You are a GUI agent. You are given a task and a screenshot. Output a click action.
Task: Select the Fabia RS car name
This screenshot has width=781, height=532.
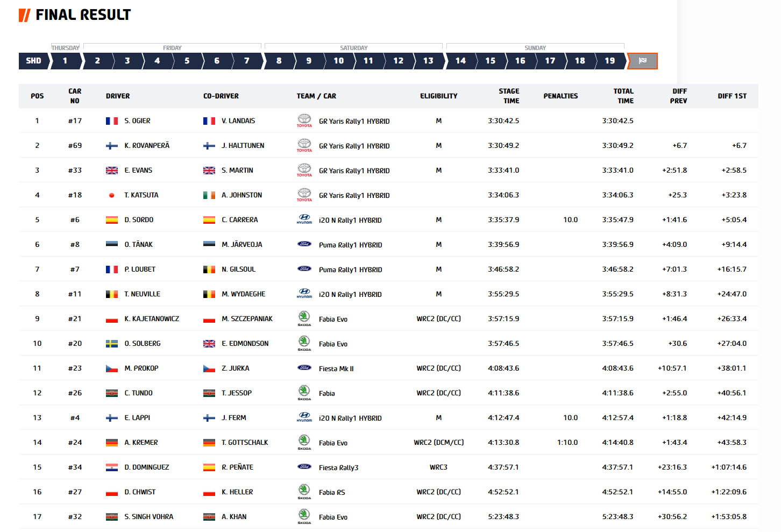click(x=332, y=492)
